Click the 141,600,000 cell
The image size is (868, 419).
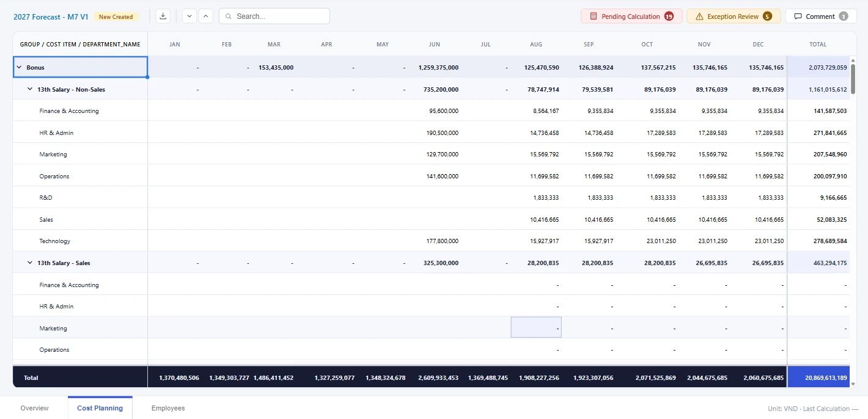pos(442,176)
